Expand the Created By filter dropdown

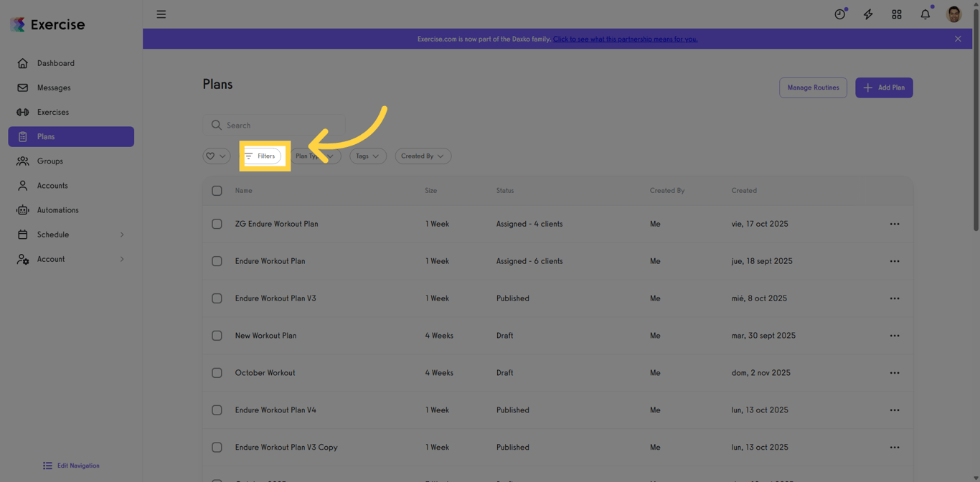coord(423,156)
